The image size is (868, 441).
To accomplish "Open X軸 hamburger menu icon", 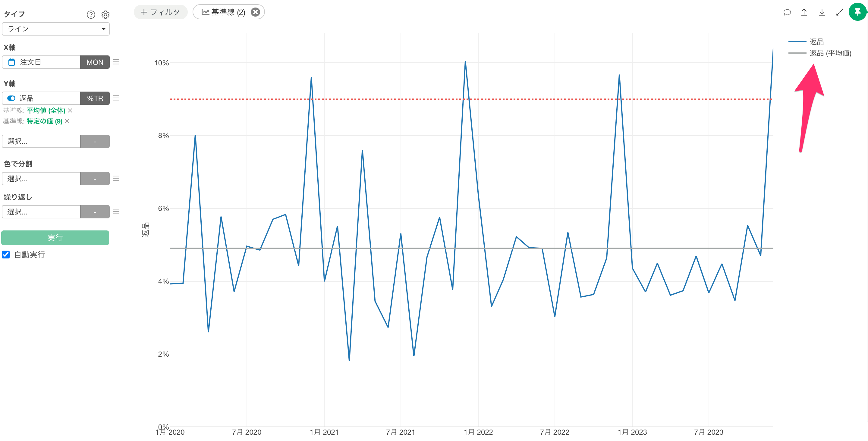I will pos(116,62).
